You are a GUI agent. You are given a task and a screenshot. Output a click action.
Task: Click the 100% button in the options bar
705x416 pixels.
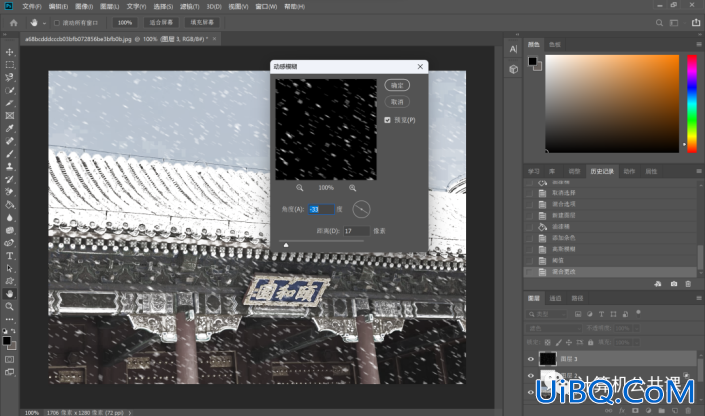pyautogui.click(x=125, y=22)
